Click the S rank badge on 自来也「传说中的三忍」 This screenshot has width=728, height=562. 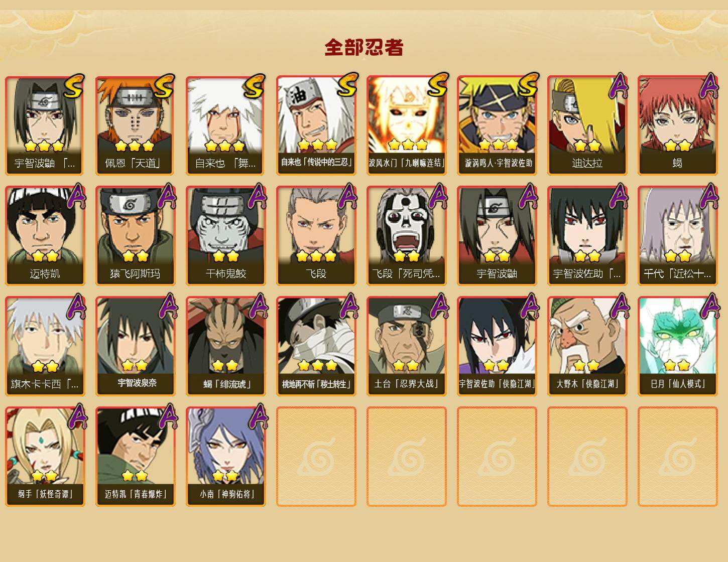(346, 85)
